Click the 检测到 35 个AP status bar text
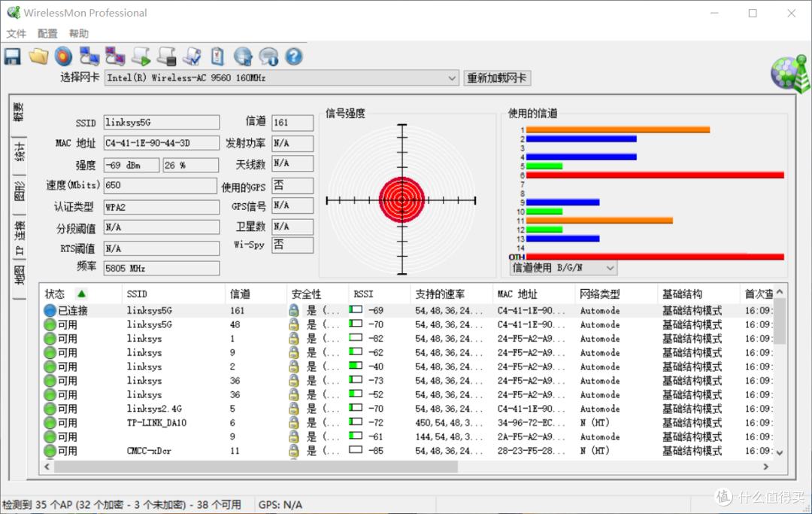812x514 pixels. pyautogui.click(x=123, y=505)
